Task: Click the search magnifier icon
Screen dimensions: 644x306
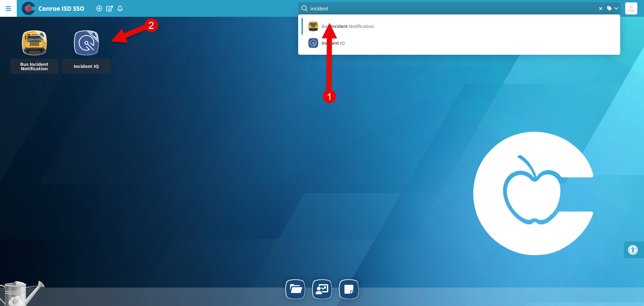Action: coord(305,8)
